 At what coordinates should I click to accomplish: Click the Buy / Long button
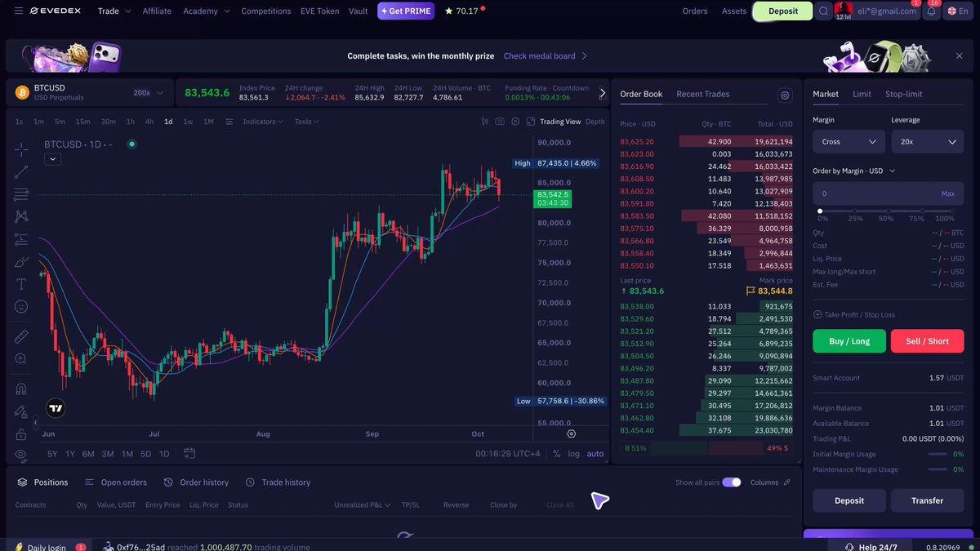pos(849,341)
